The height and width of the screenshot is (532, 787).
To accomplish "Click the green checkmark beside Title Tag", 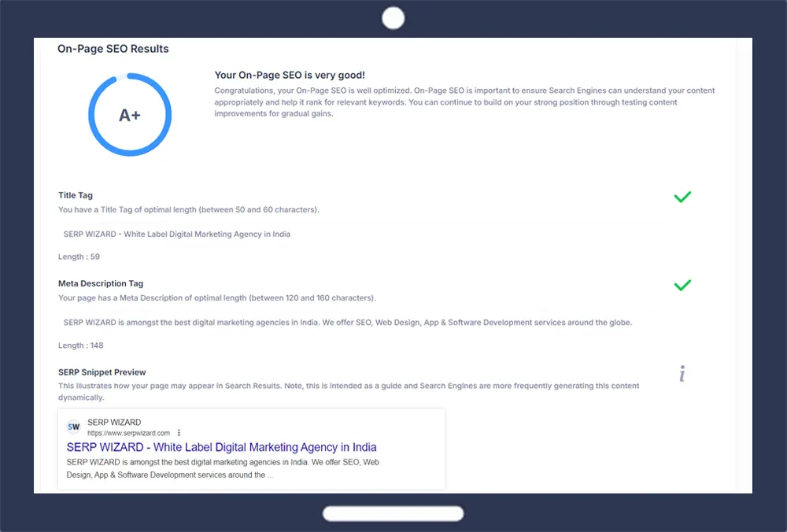I will 682,197.
